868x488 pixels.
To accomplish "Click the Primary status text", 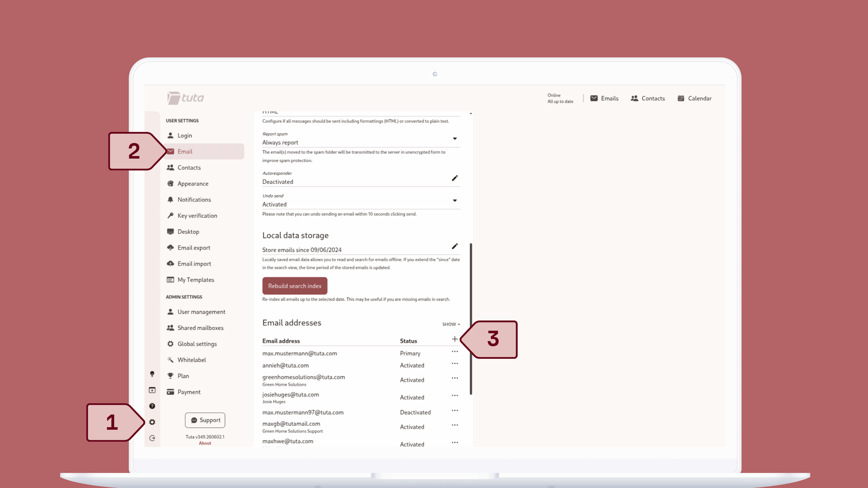I will point(410,353).
